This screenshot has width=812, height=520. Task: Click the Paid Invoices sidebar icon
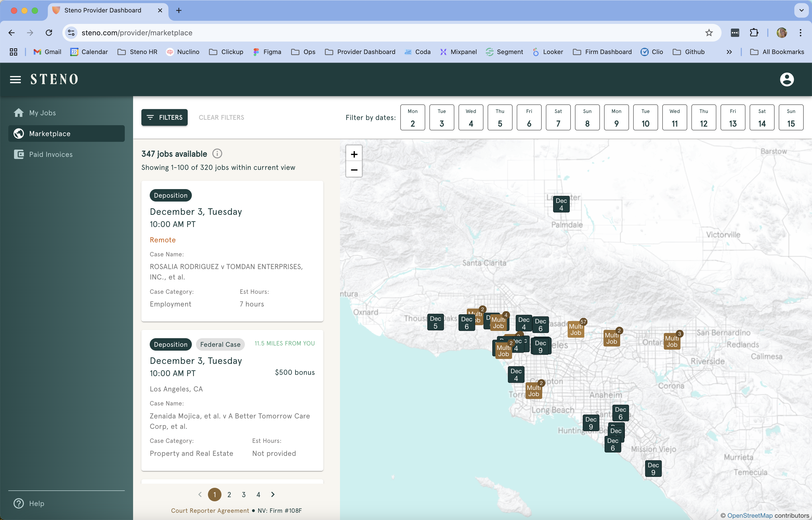[18, 154]
